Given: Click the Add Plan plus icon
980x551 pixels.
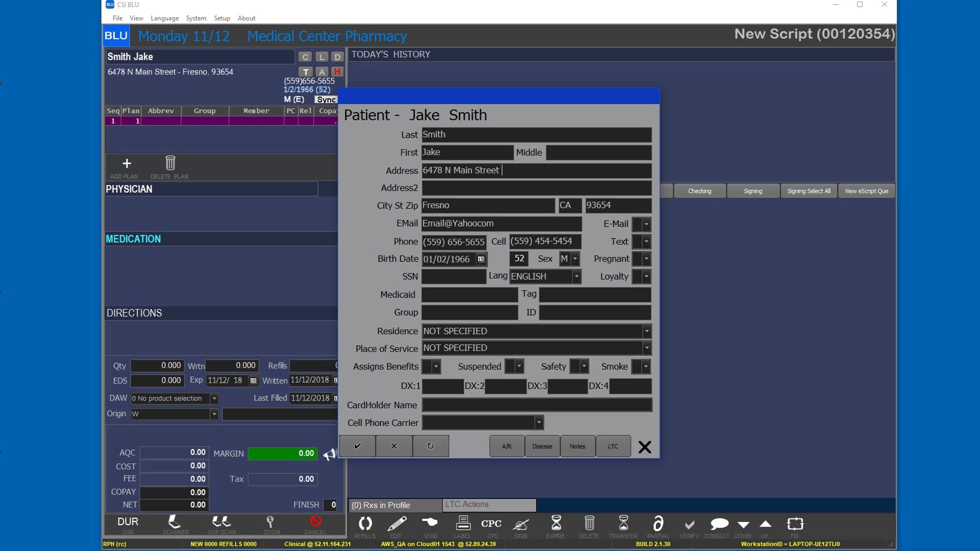Looking at the screenshot, I should point(127,164).
